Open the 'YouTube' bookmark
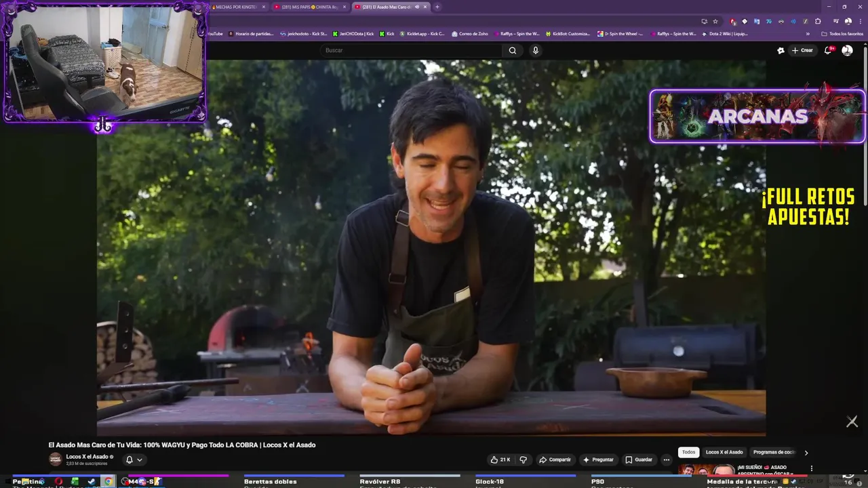This screenshot has height=488, width=868. 214,34
